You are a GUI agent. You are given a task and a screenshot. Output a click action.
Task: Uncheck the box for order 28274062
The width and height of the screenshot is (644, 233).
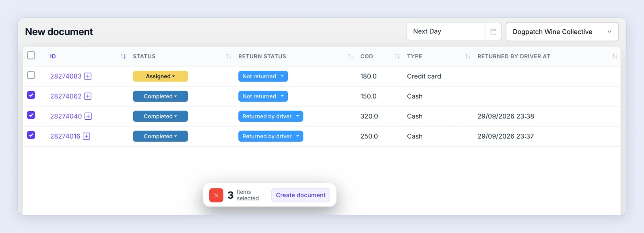point(31,95)
